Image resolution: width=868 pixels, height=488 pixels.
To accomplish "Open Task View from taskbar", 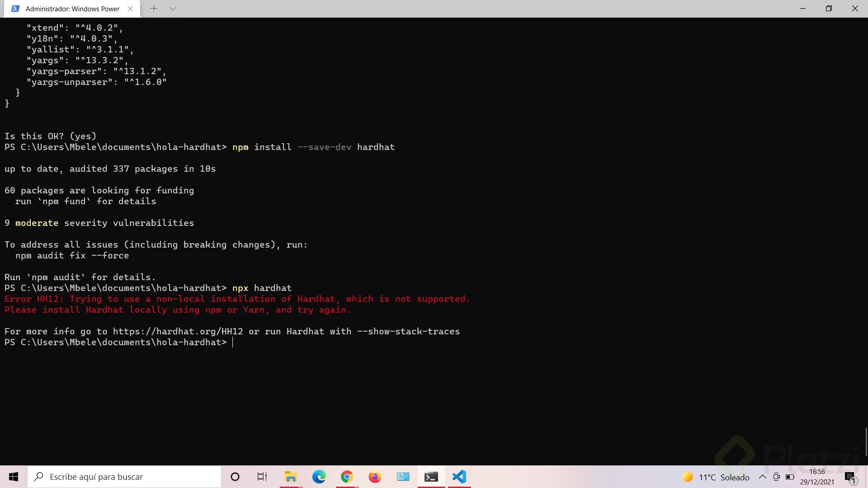I will (262, 477).
